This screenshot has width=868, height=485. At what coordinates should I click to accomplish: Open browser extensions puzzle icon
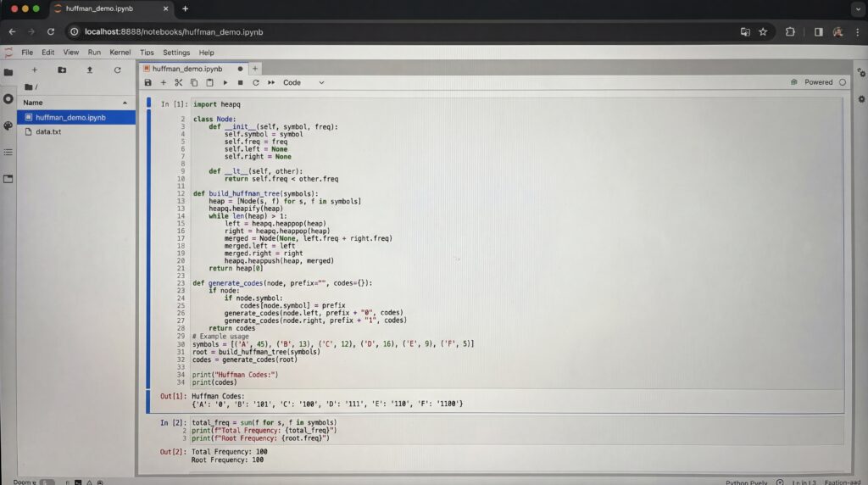coord(790,32)
